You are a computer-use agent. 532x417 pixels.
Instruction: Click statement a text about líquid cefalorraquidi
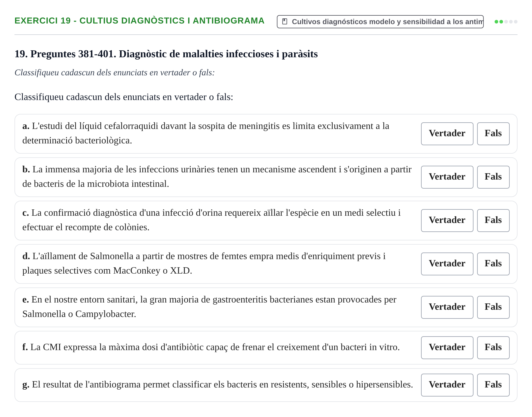tap(206, 133)
